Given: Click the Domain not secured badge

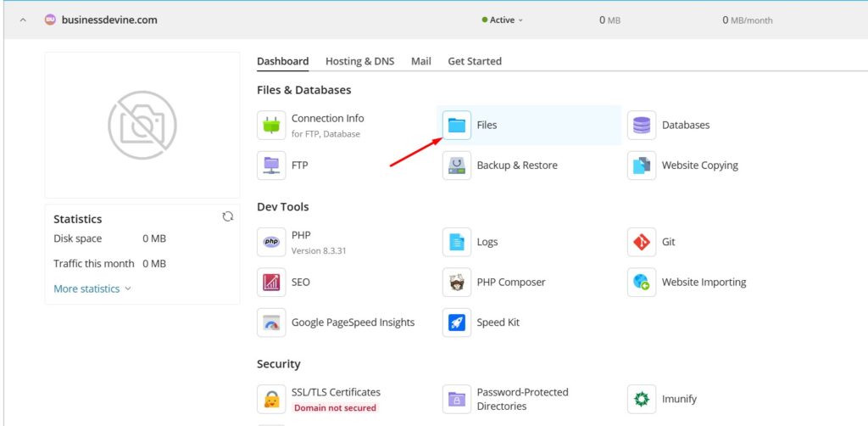Looking at the screenshot, I should click(335, 407).
